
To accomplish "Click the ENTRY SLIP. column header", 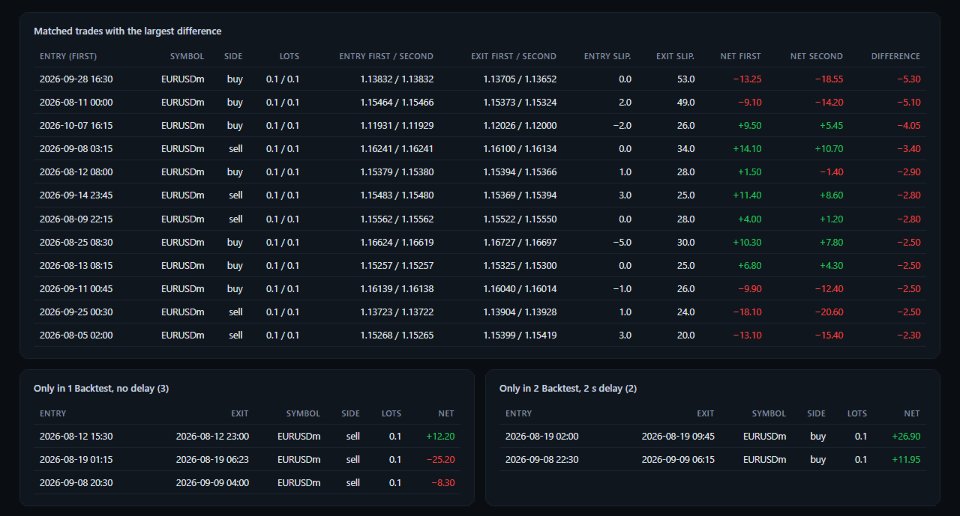I will [607, 56].
